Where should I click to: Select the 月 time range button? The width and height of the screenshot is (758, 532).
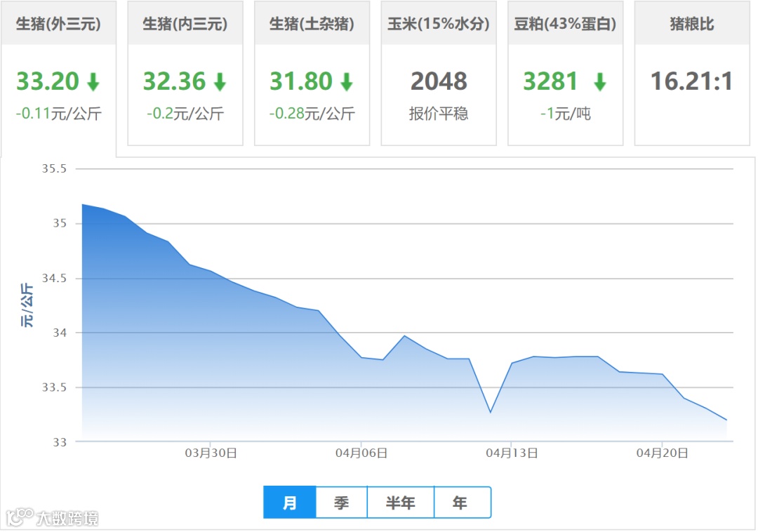[290, 503]
